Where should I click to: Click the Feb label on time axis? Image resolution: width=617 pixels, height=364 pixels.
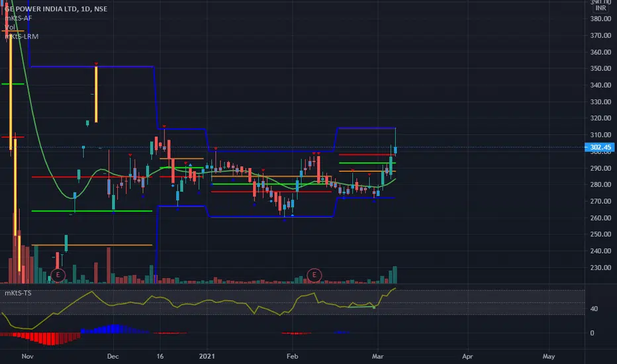click(292, 356)
